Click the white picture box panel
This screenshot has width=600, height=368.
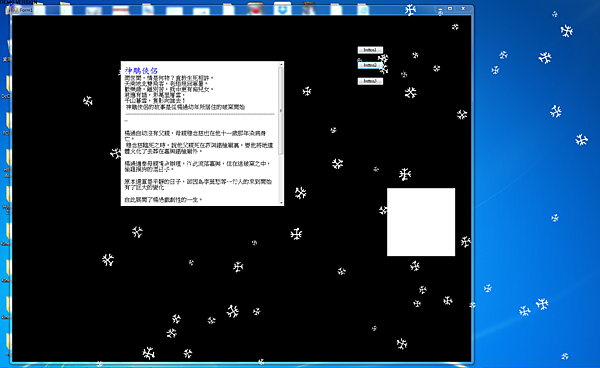pos(421,222)
